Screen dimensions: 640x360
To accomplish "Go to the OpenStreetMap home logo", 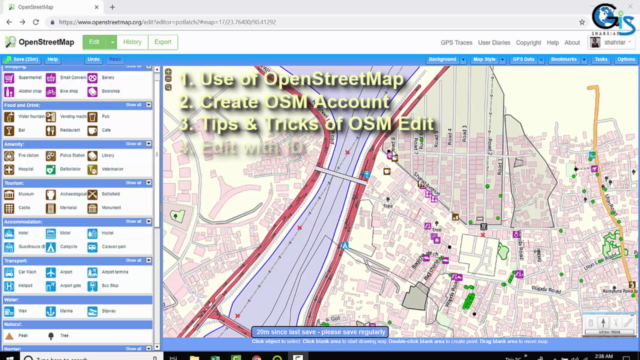I will point(40,42).
